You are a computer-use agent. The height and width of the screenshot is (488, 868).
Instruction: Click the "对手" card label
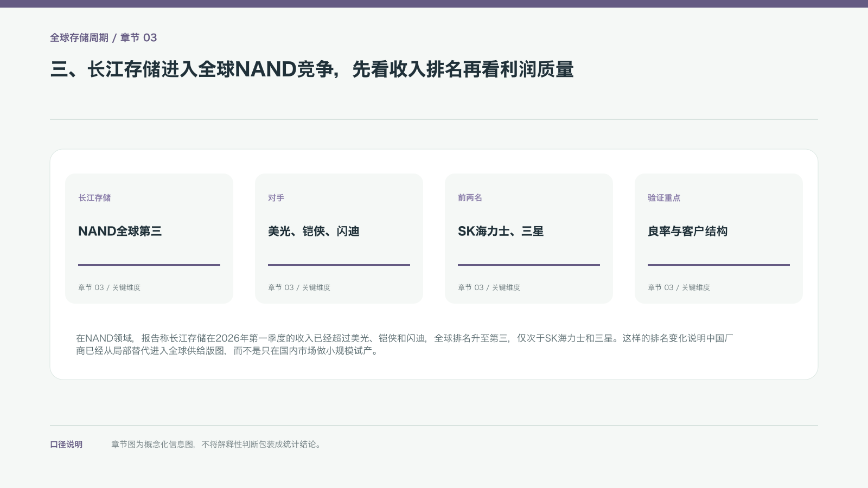(x=276, y=198)
